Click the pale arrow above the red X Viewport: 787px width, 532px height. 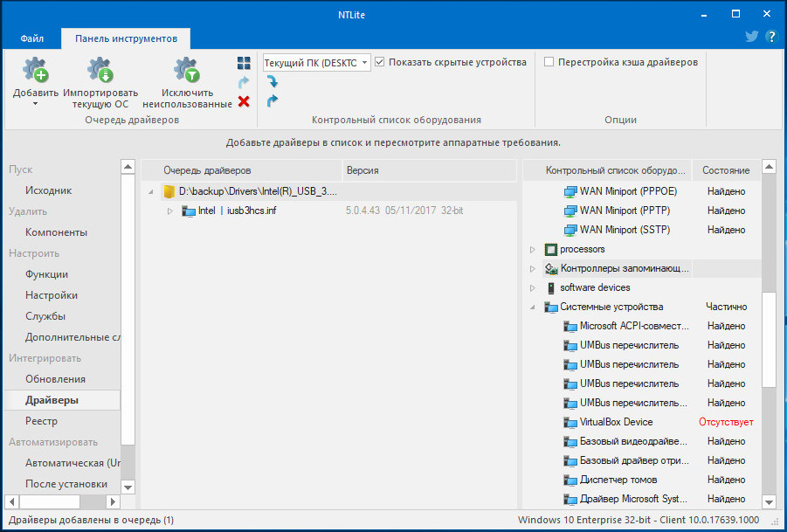tap(244, 82)
